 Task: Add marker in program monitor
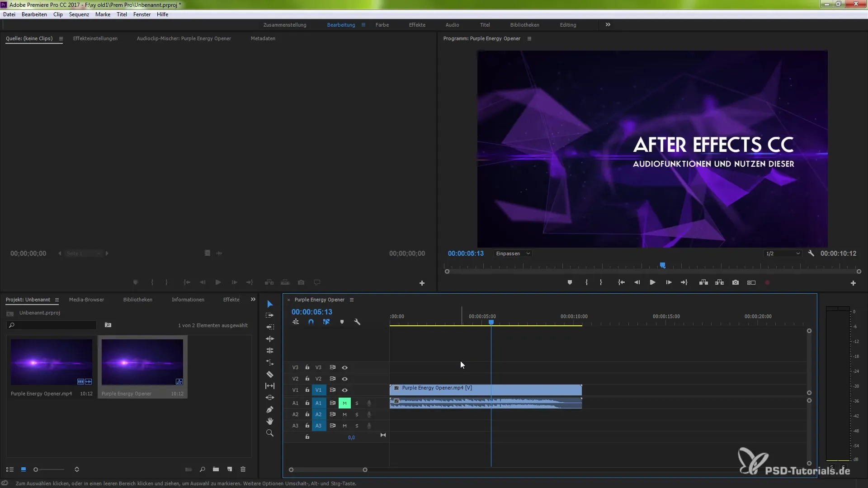(570, 282)
